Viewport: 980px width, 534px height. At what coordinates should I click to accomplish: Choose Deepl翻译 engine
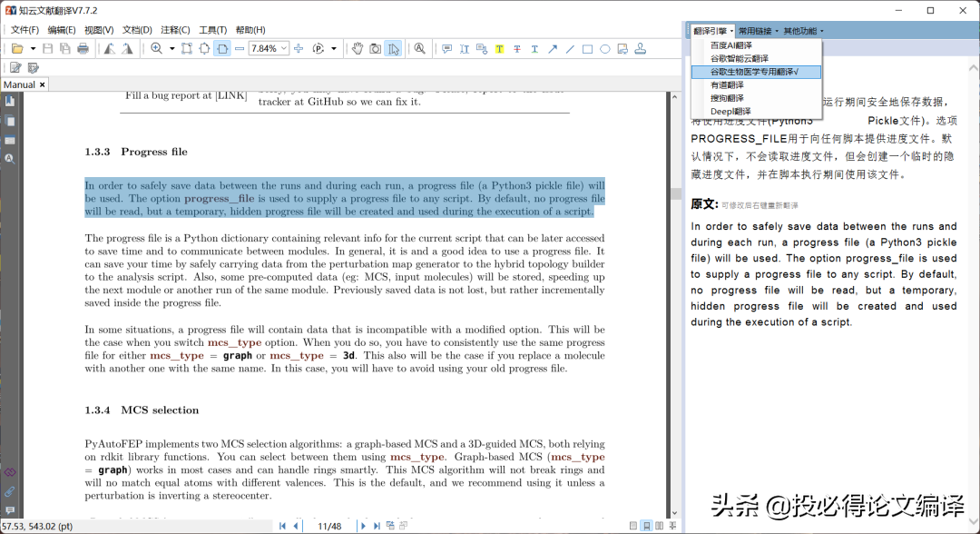click(756, 112)
